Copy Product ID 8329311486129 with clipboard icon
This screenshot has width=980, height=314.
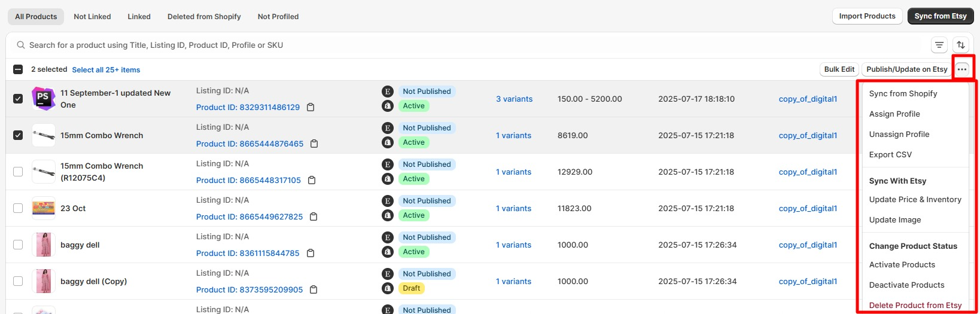point(311,107)
